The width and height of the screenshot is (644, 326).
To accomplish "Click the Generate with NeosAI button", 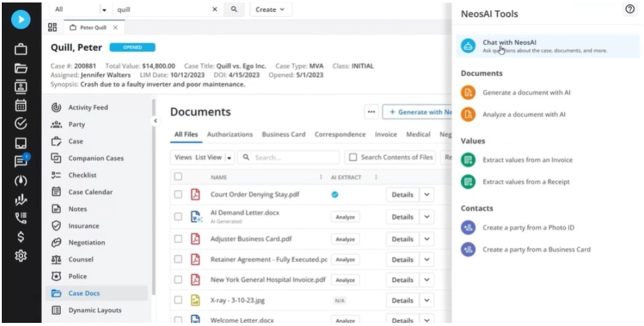I will (417, 112).
